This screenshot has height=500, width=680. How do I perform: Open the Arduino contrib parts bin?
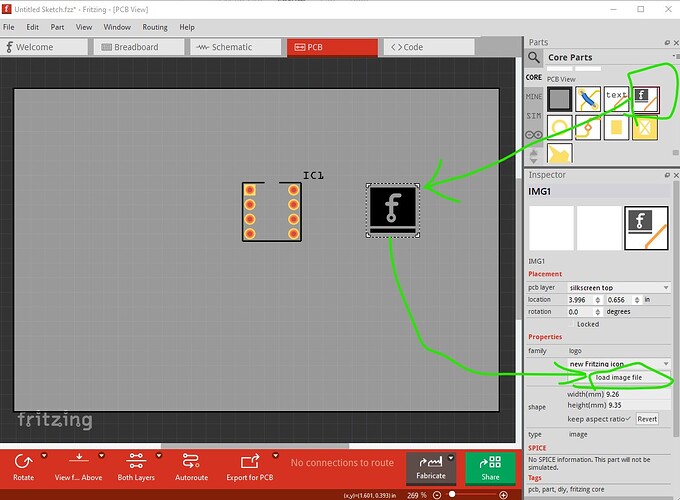click(533, 135)
